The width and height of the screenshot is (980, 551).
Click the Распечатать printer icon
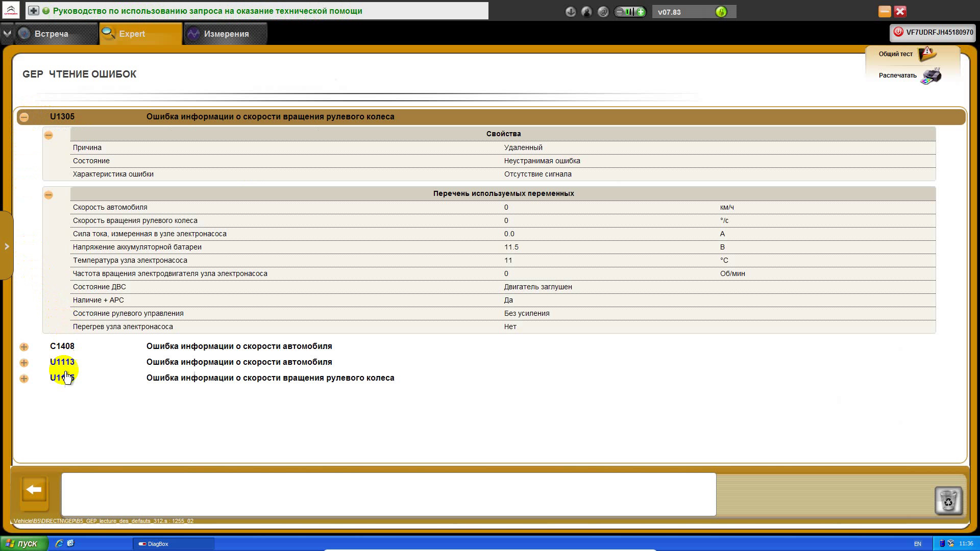pyautogui.click(x=932, y=76)
